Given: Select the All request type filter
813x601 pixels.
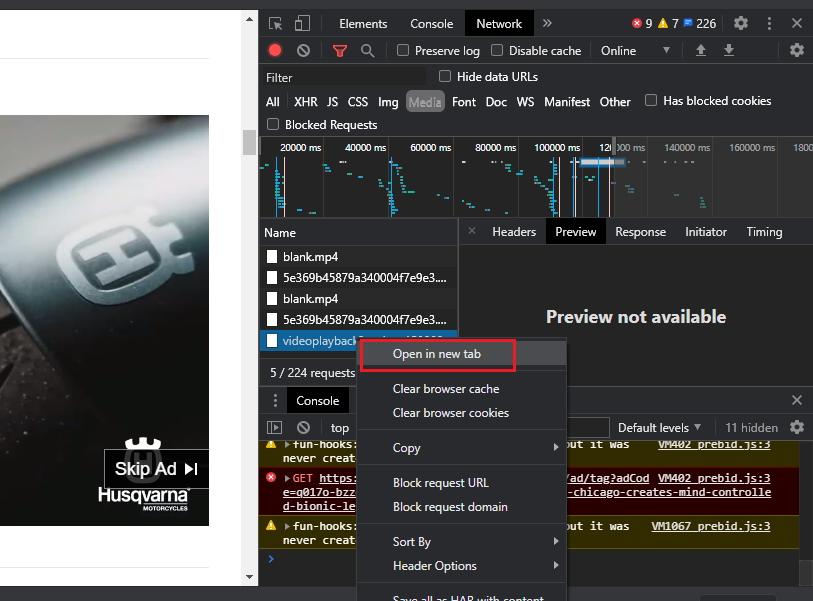Looking at the screenshot, I should 272,102.
